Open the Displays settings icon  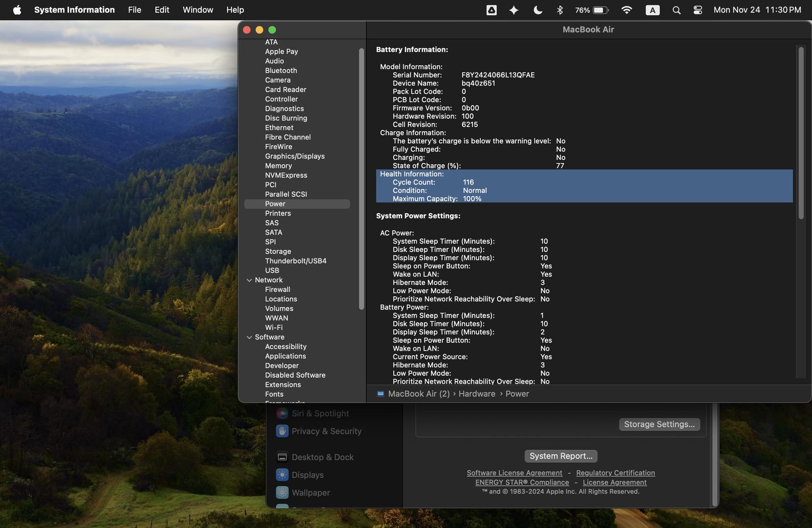pos(282,475)
